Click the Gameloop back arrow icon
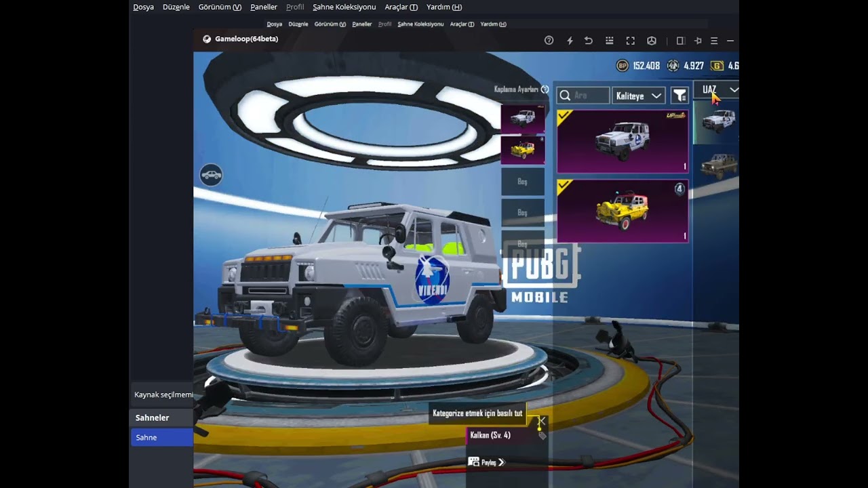 589,41
